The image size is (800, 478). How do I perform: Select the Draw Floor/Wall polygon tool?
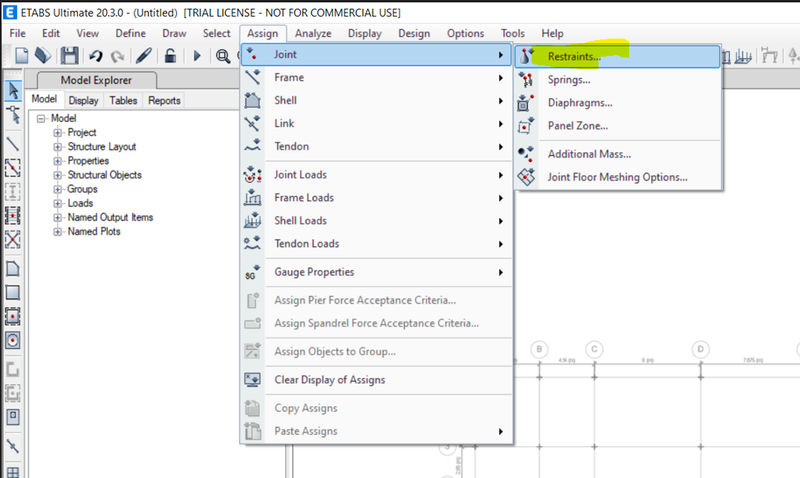click(13, 268)
